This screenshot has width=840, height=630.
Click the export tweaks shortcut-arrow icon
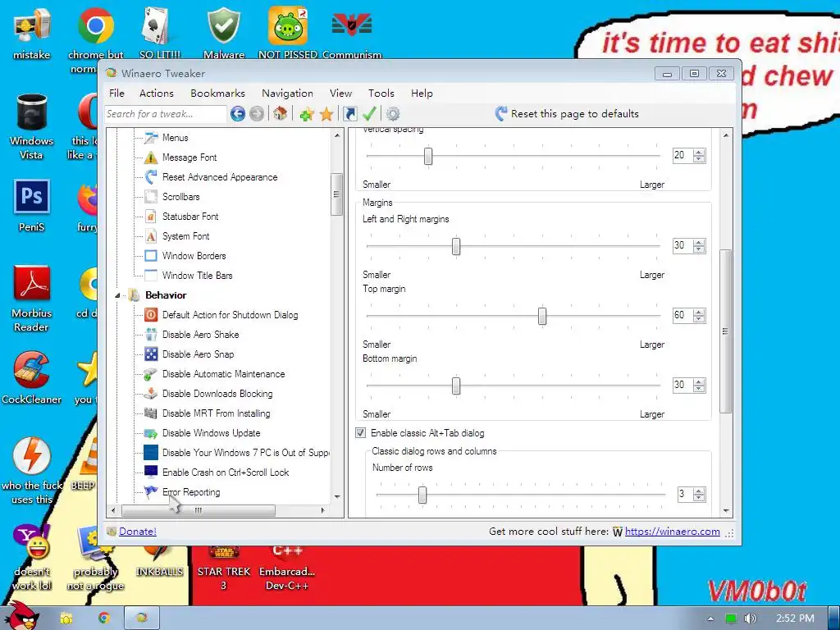click(349, 113)
